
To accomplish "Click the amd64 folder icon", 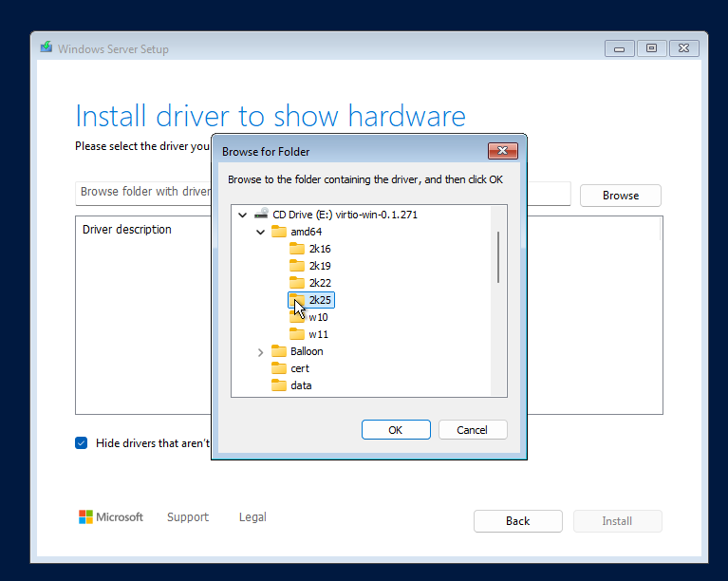I will click(x=279, y=232).
